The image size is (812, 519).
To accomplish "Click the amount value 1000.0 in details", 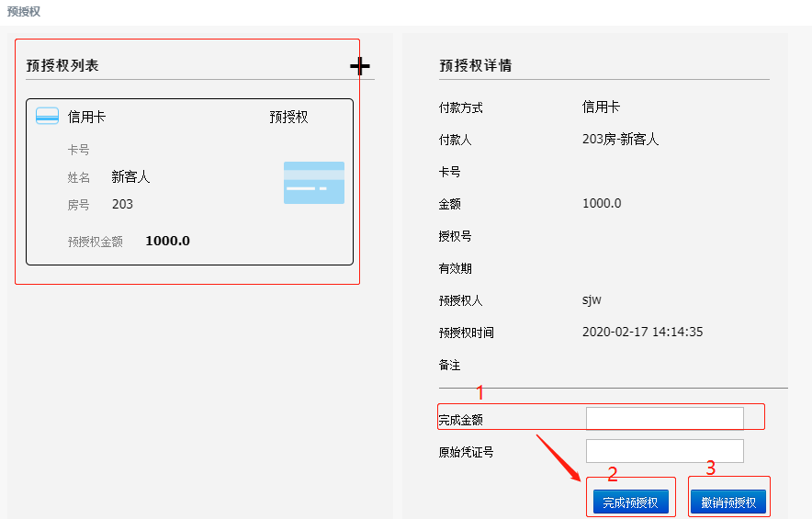I will (602, 203).
